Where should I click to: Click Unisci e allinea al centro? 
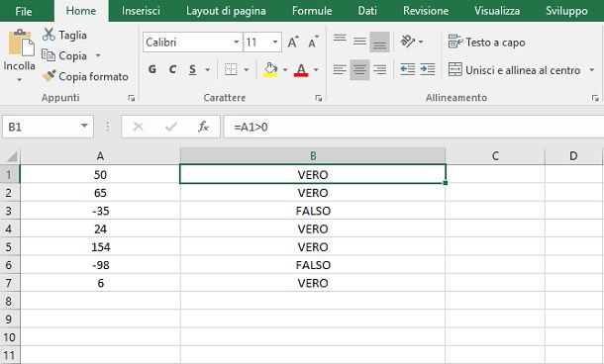point(515,70)
